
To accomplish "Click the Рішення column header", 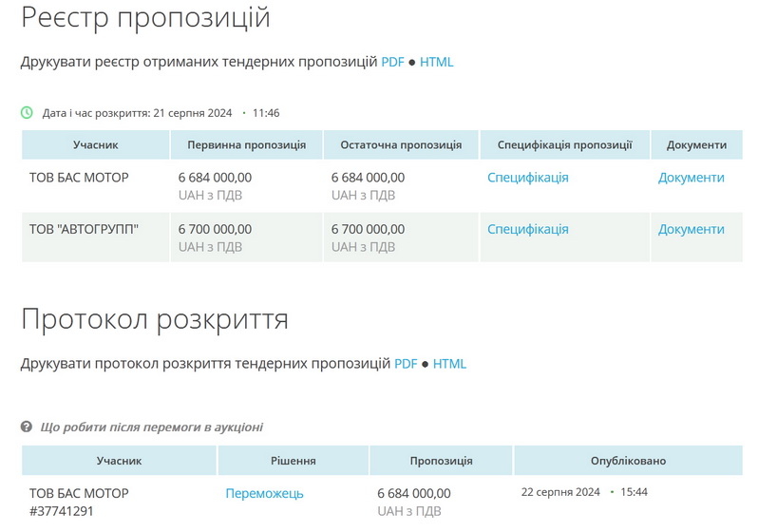I will pyautogui.click(x=294, y=461).
